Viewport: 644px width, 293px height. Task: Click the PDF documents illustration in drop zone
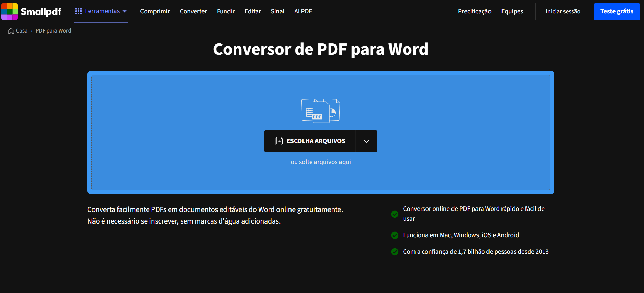(321, 111)
